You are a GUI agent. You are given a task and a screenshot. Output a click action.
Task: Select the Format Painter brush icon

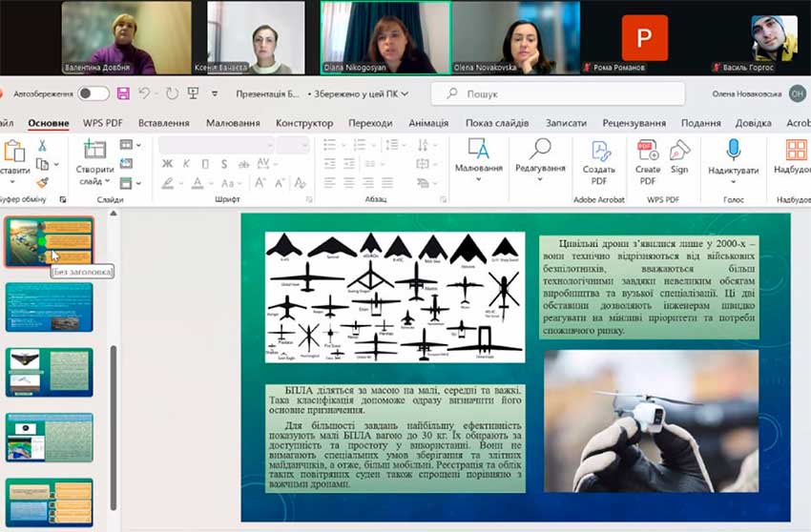tap(42, 182)
